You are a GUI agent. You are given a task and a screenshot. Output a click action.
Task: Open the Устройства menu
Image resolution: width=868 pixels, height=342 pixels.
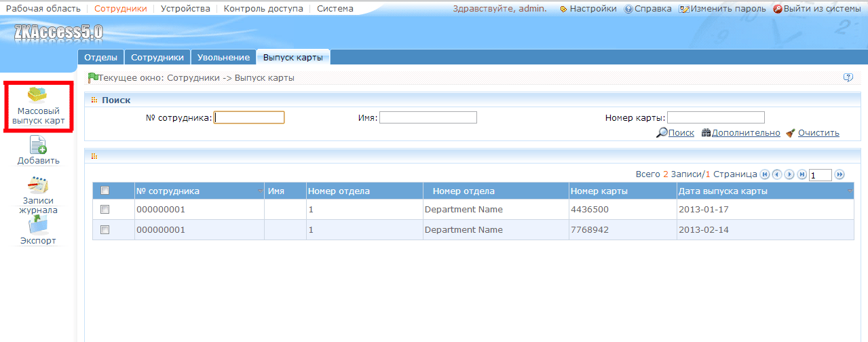(185, 9)
